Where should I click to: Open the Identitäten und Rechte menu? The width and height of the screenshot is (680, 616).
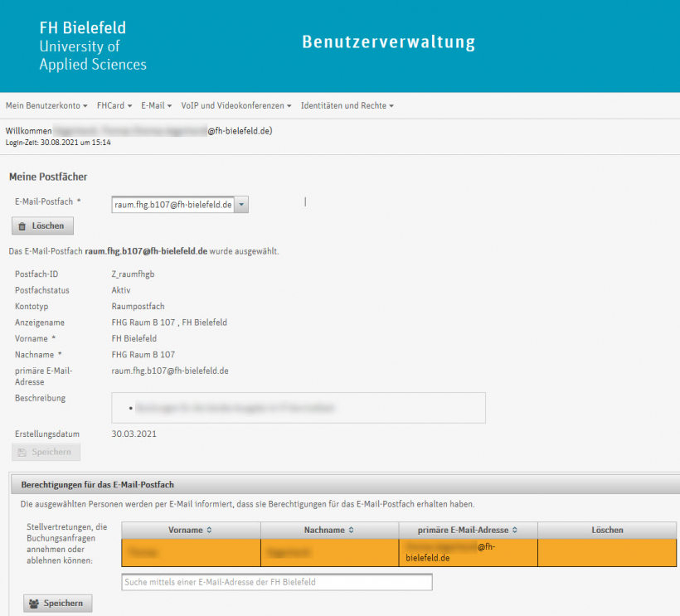(x=348, y=105)
